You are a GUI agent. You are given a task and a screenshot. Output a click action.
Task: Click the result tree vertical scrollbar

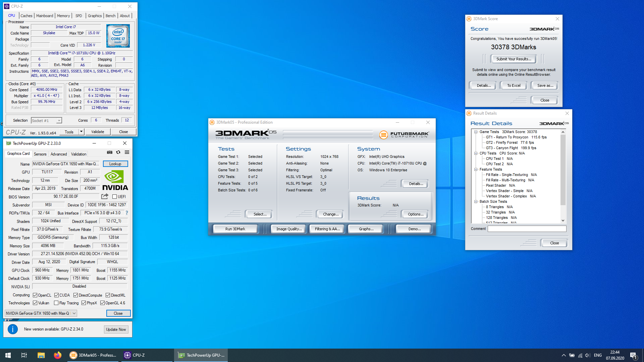[x=563, y=176]
